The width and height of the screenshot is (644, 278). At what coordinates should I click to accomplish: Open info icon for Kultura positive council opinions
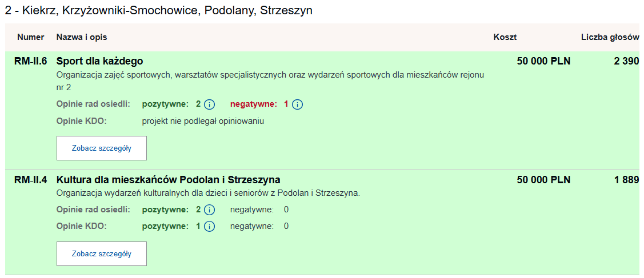209,209
